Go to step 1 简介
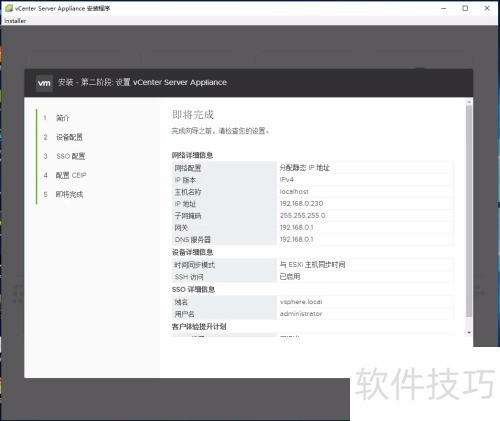Image resolution: width=500 pixels, height=421 pixels. point(62,118)
